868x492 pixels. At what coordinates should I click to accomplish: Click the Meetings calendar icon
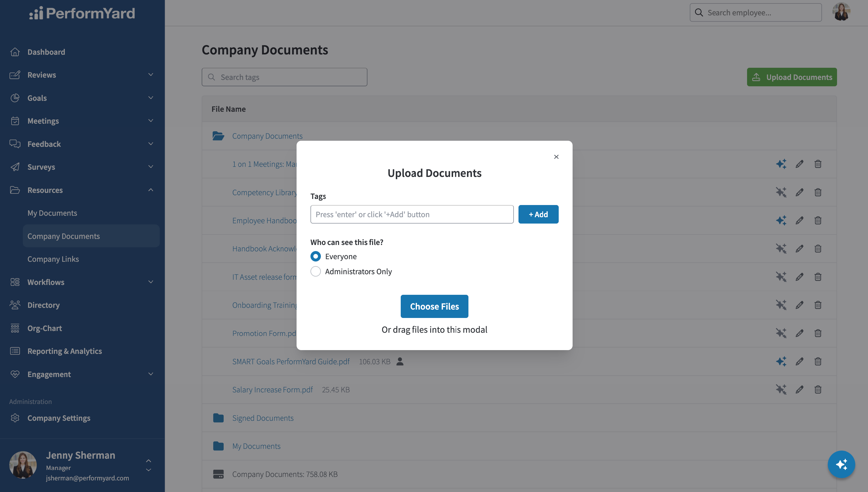[x=15, y=121]
